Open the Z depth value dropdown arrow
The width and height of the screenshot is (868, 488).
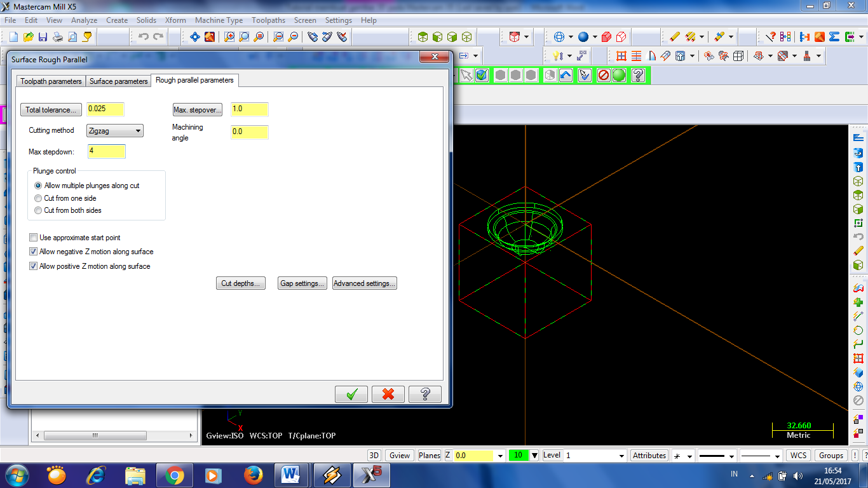click(501, 456)
